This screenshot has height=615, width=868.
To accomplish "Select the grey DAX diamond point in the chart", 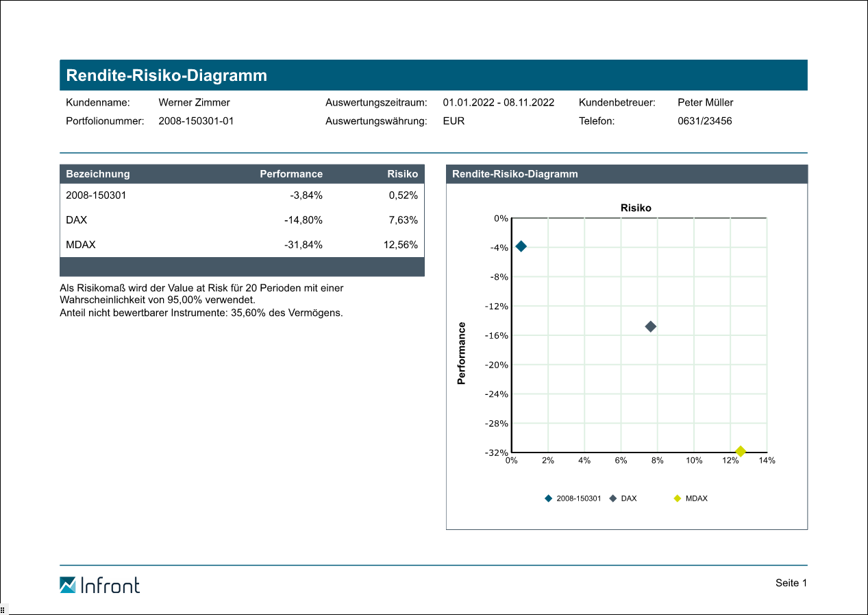I will (651, 326).
